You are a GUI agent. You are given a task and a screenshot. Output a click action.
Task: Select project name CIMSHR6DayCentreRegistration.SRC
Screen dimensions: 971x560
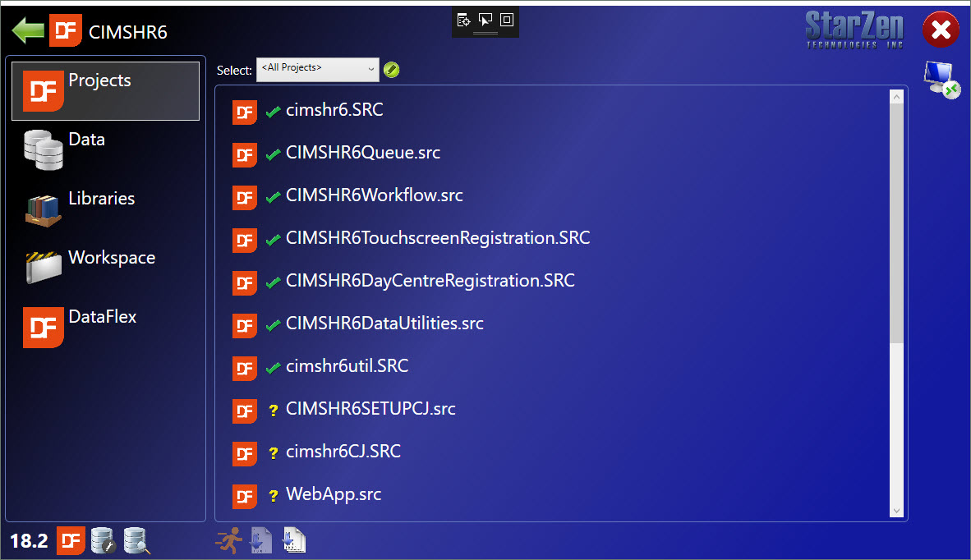click(430, 281)
